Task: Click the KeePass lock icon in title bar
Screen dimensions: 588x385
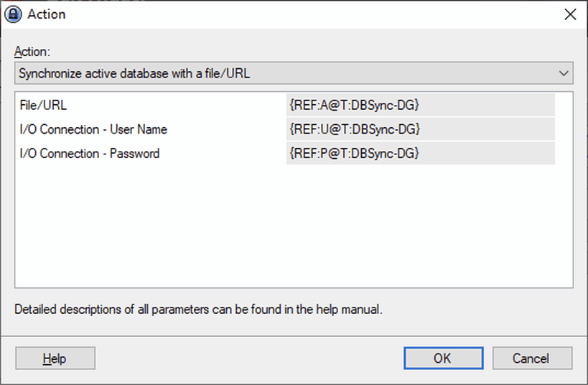Action: (x=14, y=14)
